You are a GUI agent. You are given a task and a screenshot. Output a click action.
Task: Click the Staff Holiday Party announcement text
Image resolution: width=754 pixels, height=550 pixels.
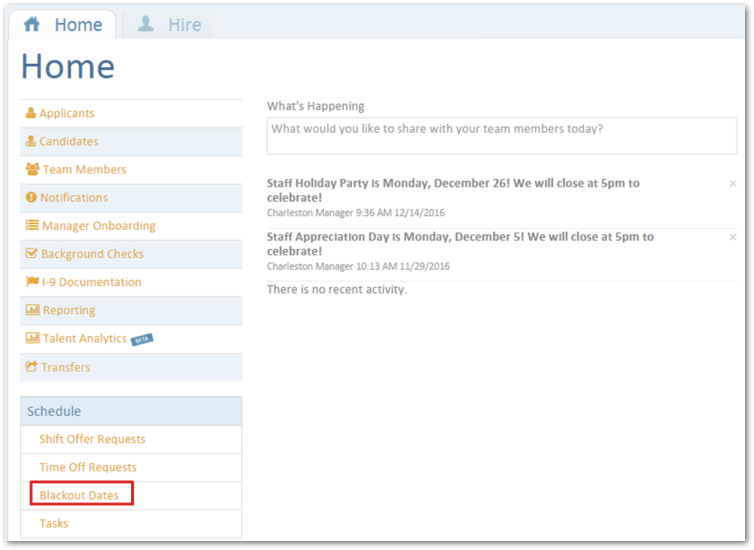pos(453,190)
